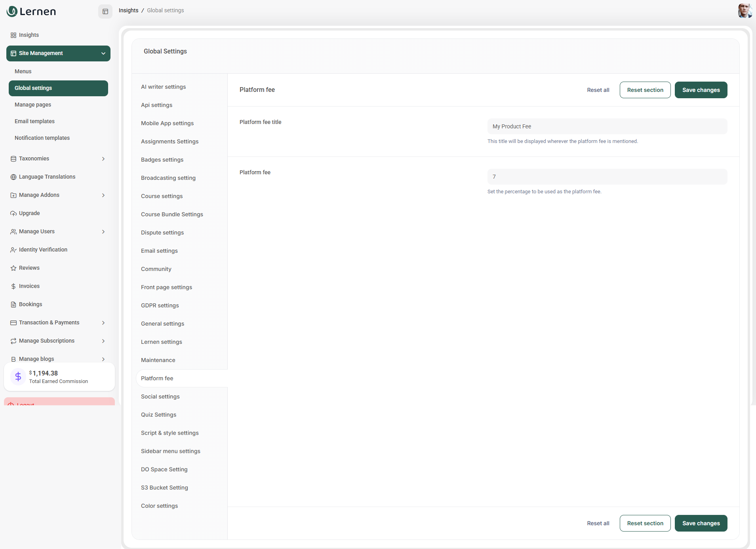The width and height of the screenshot is (756, 549).
Task: Open Course settings tab
Action: click(x=162, y=196)
